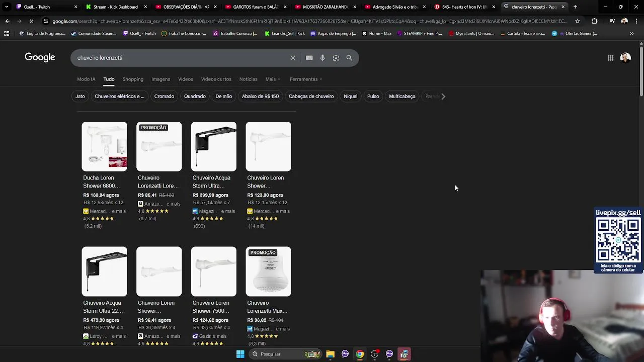
Task: Open the Notícias tab
Action: pyautogui.click(x=248, y=79)
